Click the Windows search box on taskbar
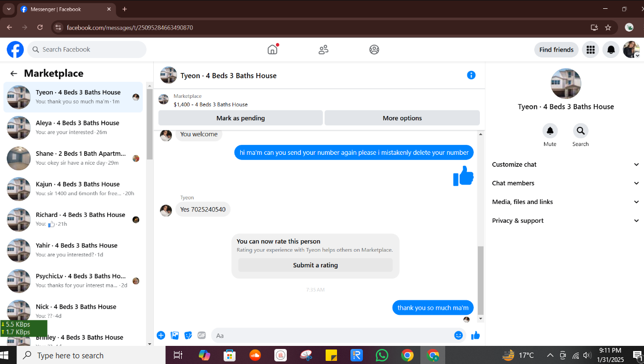Viewport: 644px width, 364px height. 91,355
